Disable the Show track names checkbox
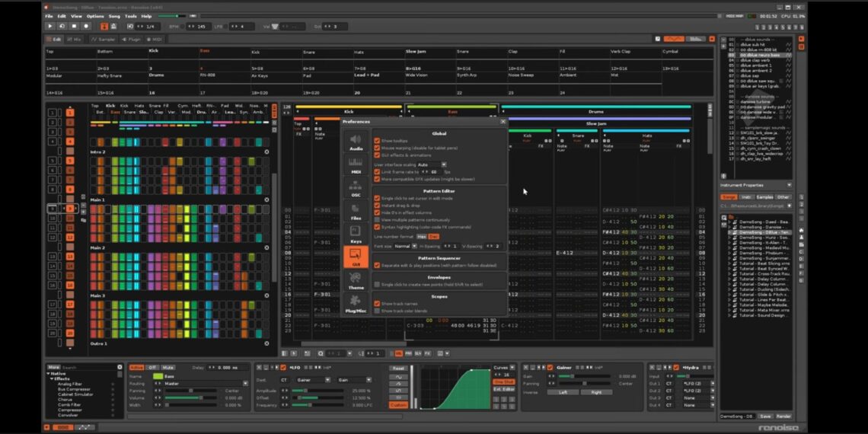This screenshot has height=434, width=868. (377, 303)
